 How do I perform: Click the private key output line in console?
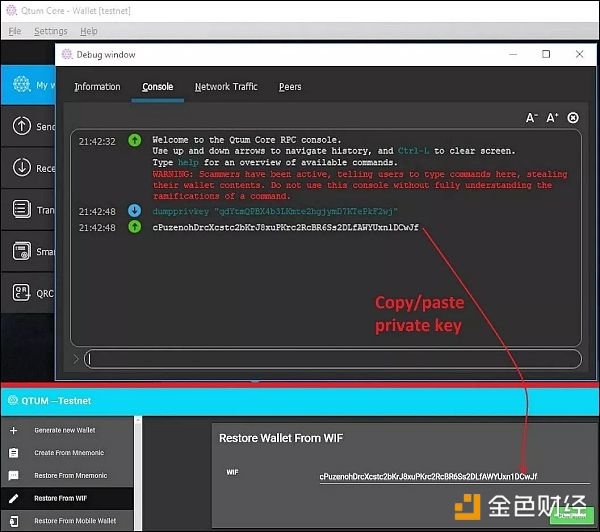coord(285,227)
